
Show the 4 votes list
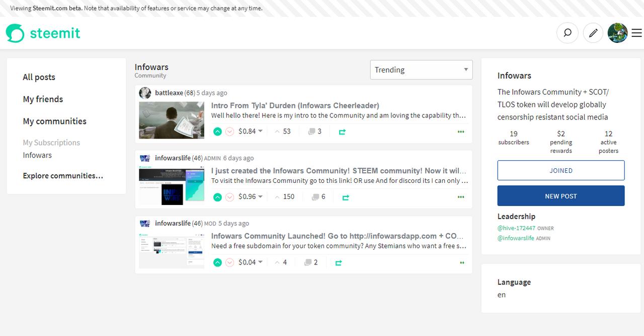(281, 262)
